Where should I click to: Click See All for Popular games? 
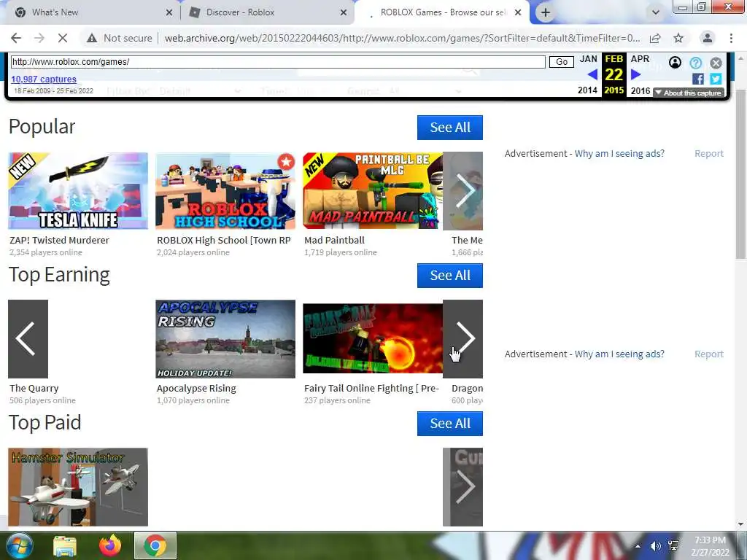click(x=449, y=128)
